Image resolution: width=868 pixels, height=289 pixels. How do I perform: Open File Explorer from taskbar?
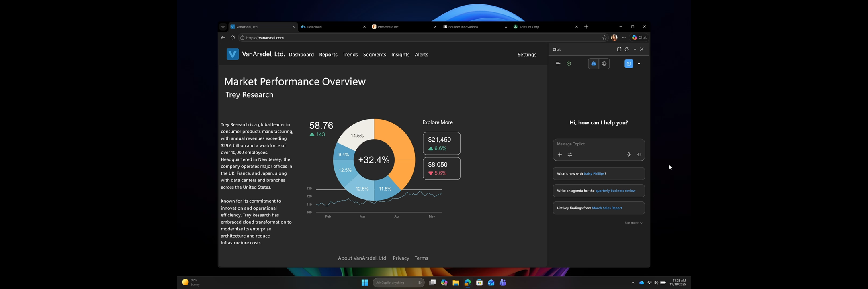pos(456,283)
